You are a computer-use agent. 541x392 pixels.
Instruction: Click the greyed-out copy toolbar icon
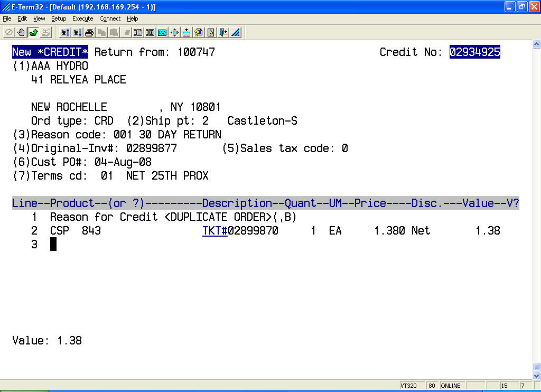101,32
